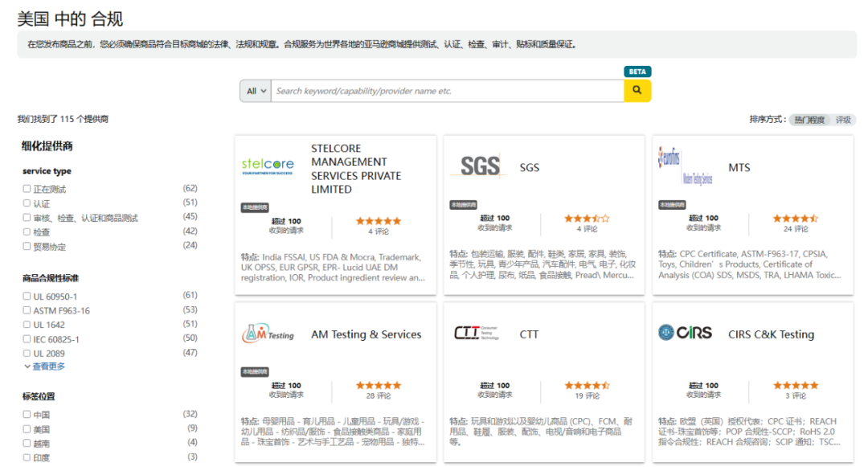Click the 标签位置 section label
Viewport: 868px width, 467px height.
[x=39, y=396]
